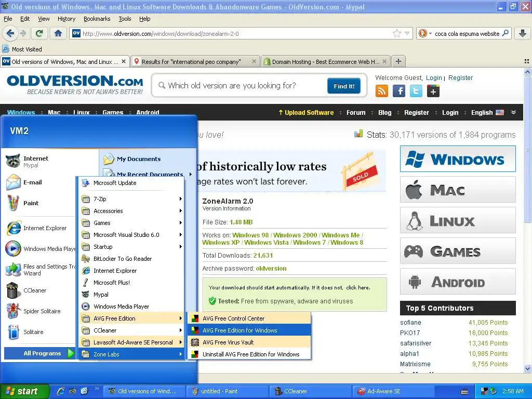Open the Tools menu
The height and width of the screenshot is (399, 532).
(x=125, y=19)
